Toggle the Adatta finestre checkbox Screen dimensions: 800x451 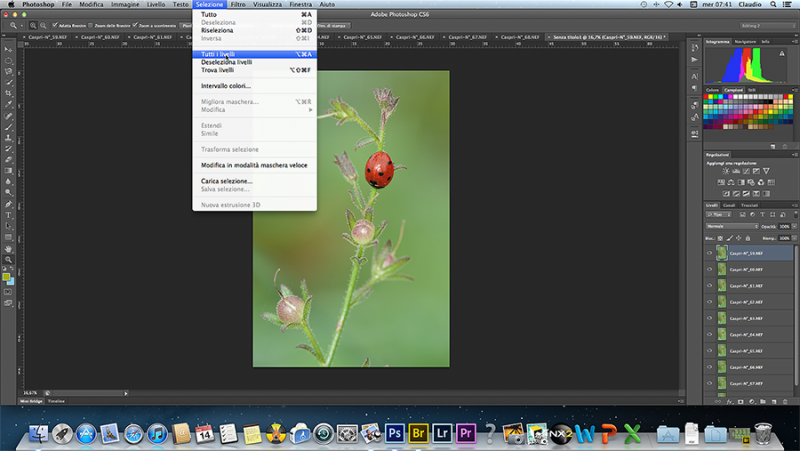(55, 25)
